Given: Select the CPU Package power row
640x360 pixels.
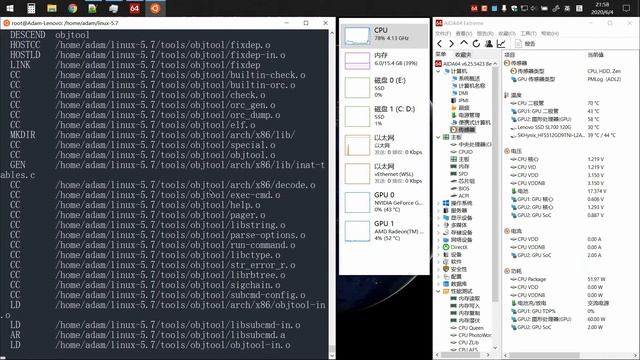Looking at the screenshot, I should point(569,279).
